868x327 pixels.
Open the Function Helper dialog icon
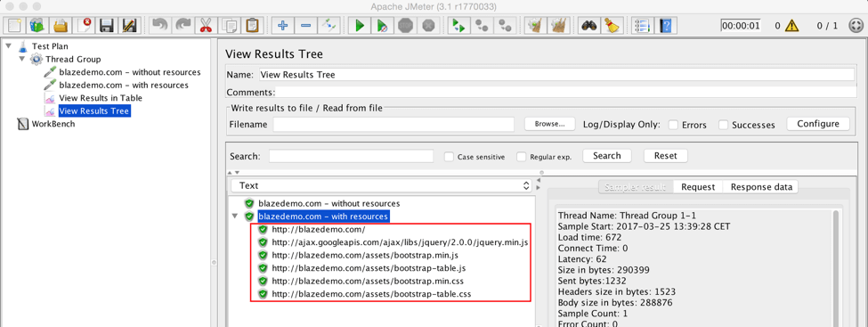pyautogui.click(x=642, y=26)
